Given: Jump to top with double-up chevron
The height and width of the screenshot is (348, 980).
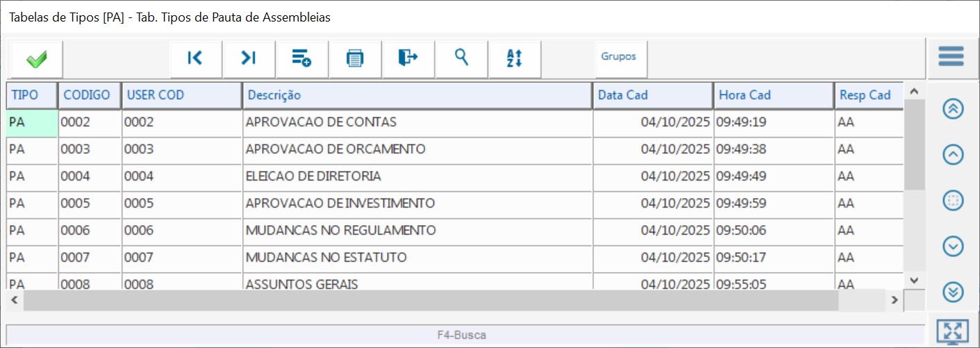Looking at the screenshot, I should pyautogui.click(x=954, y=109).
